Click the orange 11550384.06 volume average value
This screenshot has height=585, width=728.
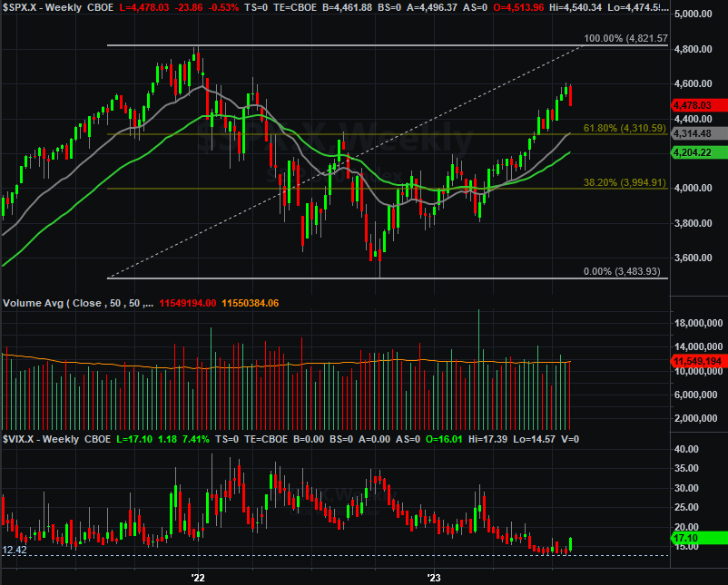[x=251, y=303]
